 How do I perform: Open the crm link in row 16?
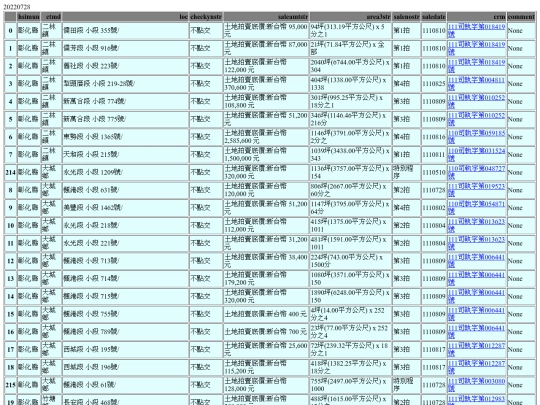tap(476, 332)
